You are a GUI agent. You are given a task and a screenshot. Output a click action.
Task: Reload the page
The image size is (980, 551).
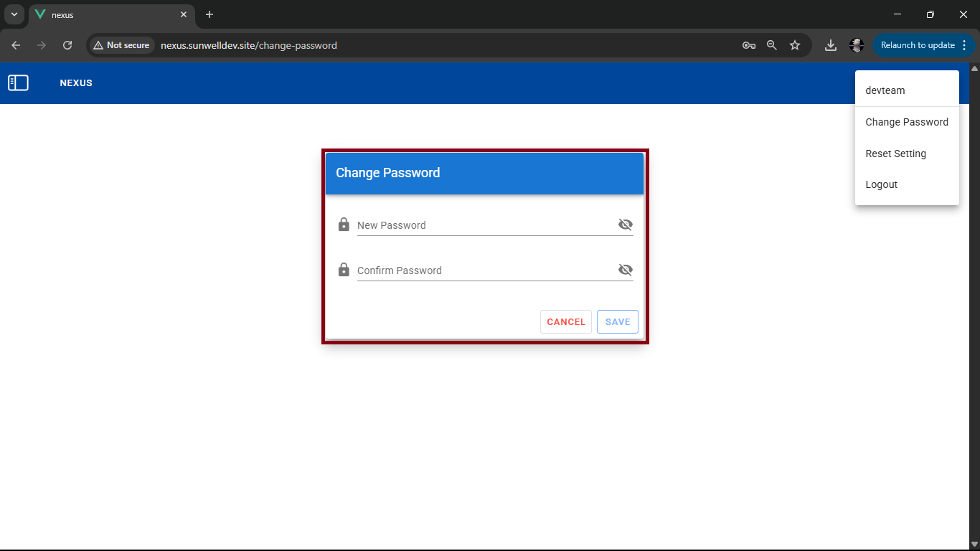pyautogui.click(x=67, y=44)
